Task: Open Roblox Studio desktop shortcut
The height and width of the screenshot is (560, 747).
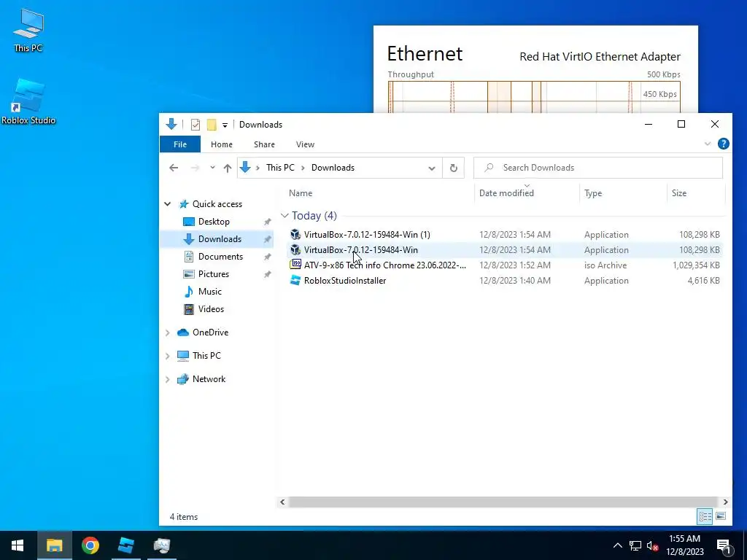Action: pyautogui.click(x=28, y=101)
